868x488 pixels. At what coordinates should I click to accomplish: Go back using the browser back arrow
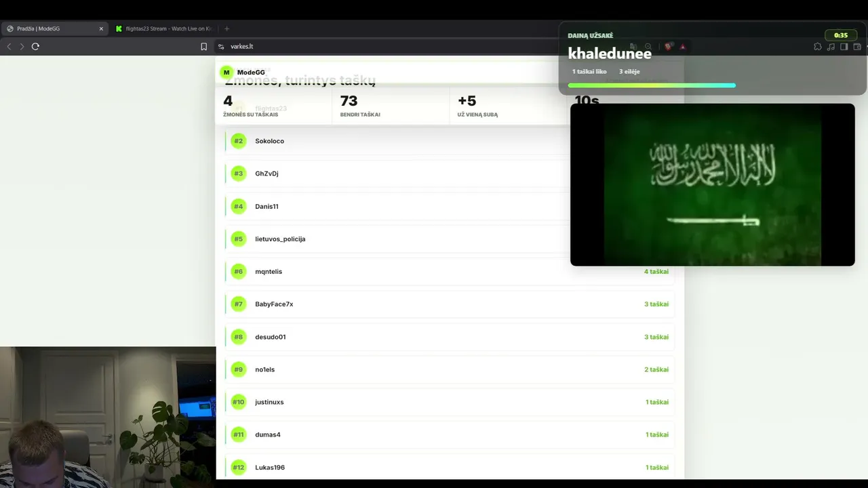(9, 46)
